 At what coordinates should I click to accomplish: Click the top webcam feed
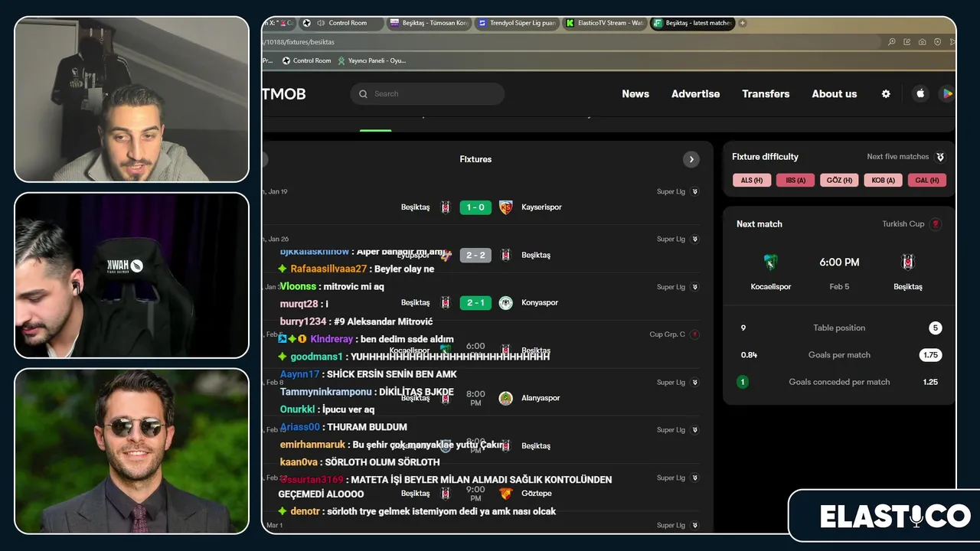pos(132,99)
